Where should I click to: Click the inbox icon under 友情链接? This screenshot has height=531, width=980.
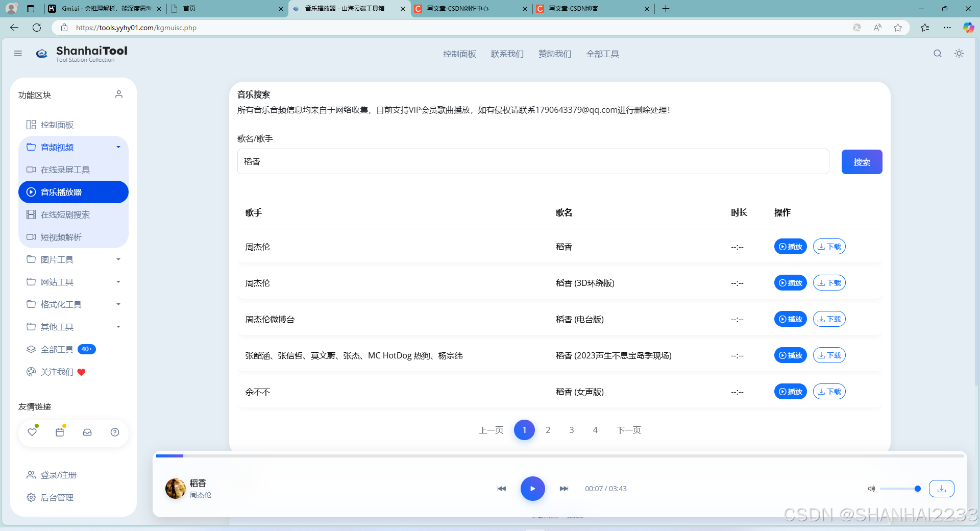click(87, 432)
